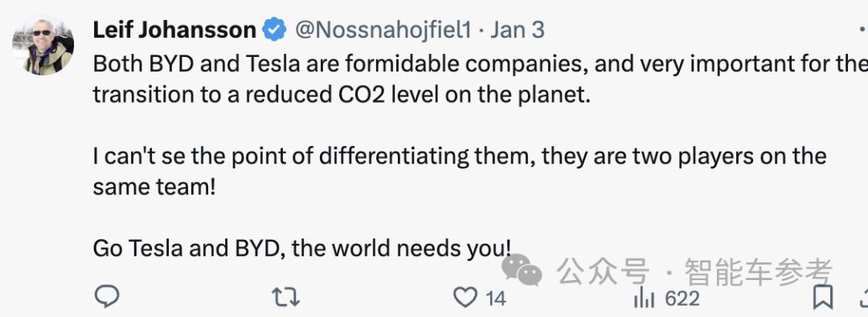Screen dimensions: 868x317
Task: Open the @Nossnahojfiel1 handle link
Action: [x=383, y=30]
